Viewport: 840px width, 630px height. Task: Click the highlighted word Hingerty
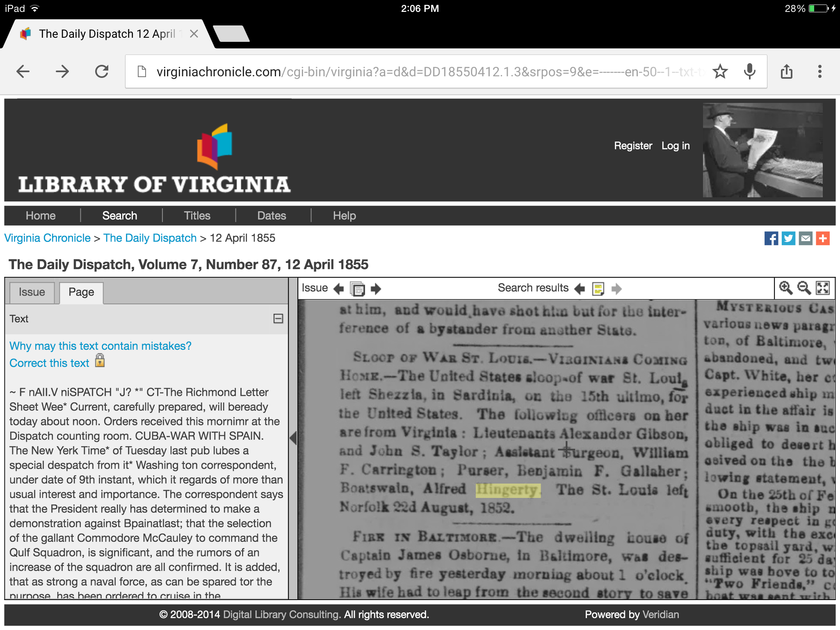[x=508, y=490]
